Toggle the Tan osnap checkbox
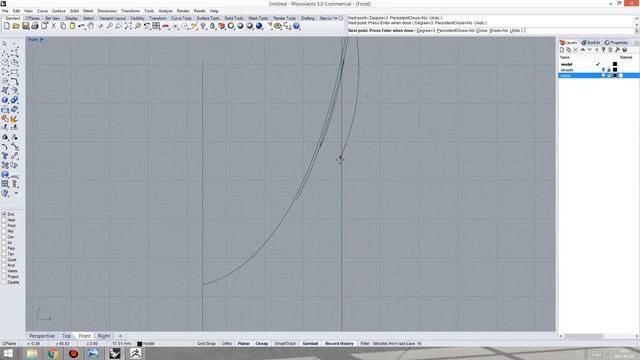The width and height of the screenshot is (640, 360). [4, 254]
